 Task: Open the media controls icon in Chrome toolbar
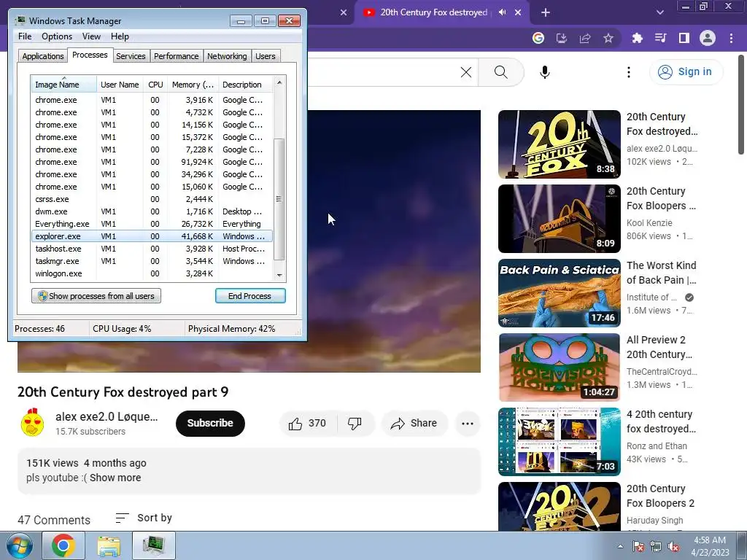point(660,38)
